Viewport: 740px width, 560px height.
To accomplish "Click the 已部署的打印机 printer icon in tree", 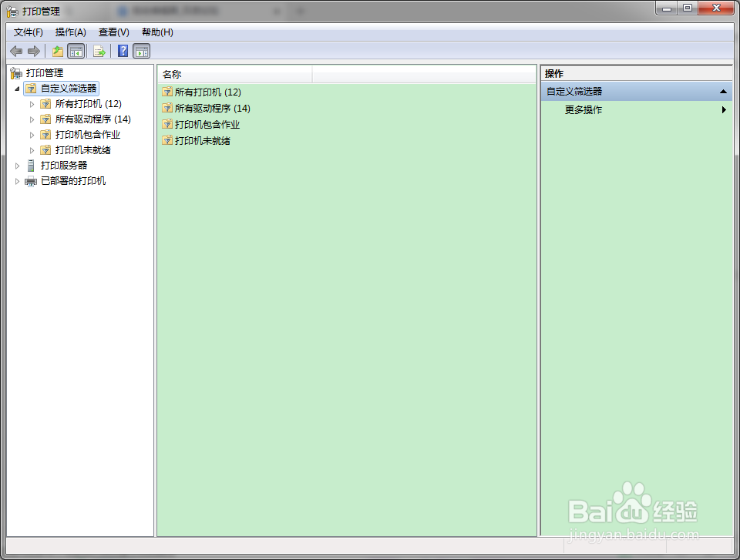I will (31, 181).
